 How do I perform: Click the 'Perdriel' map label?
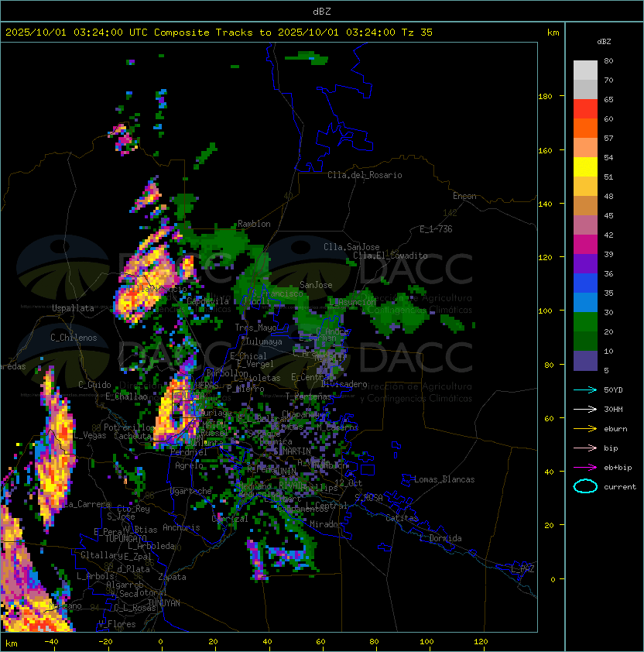click(x=188, y=452)
